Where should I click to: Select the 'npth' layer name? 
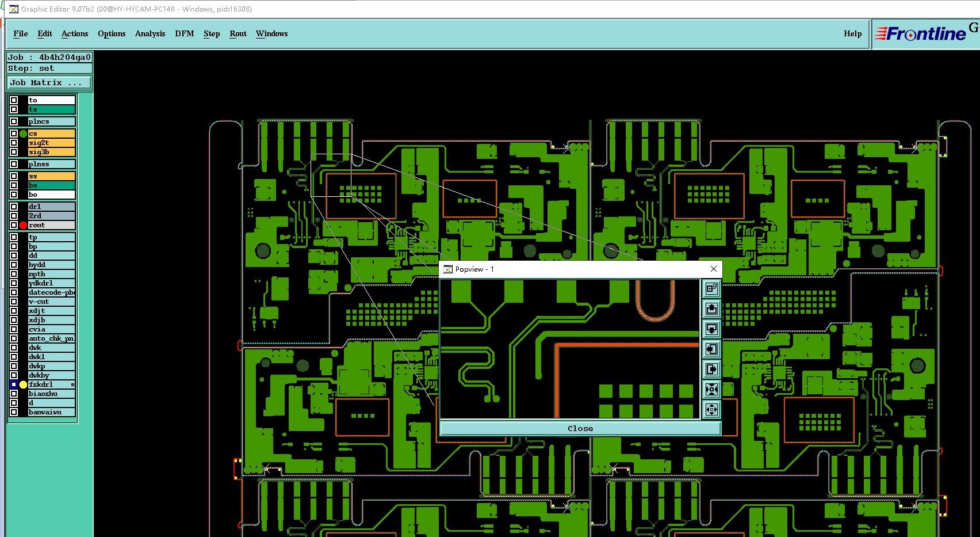[x=52, y=274]
